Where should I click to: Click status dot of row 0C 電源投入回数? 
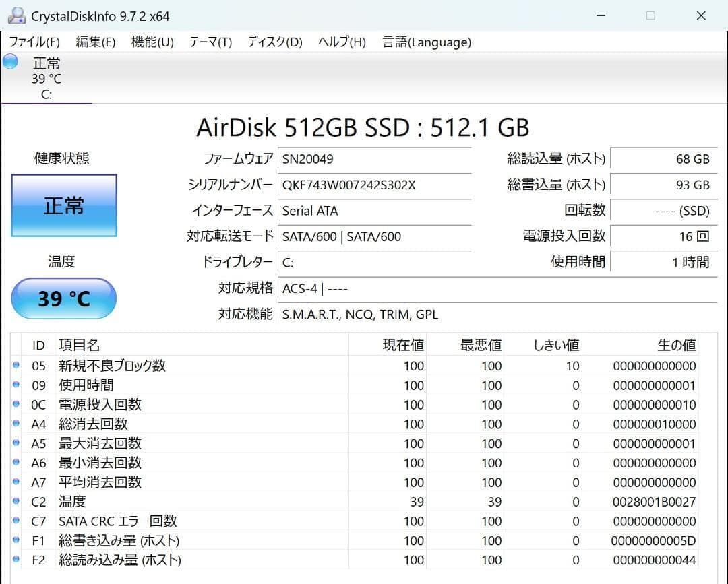(16, 404)
